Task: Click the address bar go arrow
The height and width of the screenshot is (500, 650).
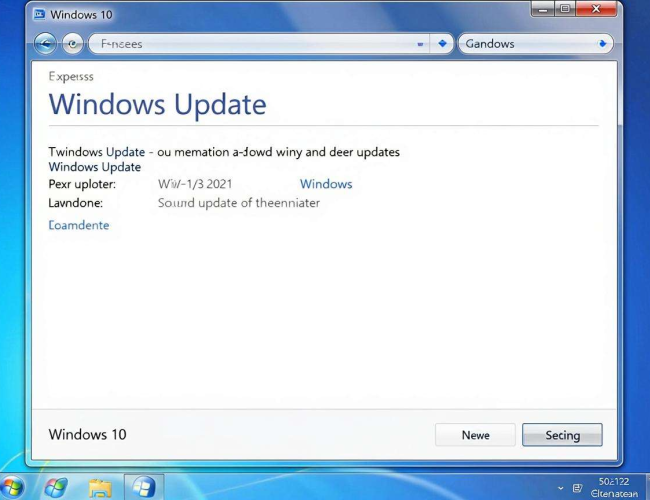Action: point(442,44)
